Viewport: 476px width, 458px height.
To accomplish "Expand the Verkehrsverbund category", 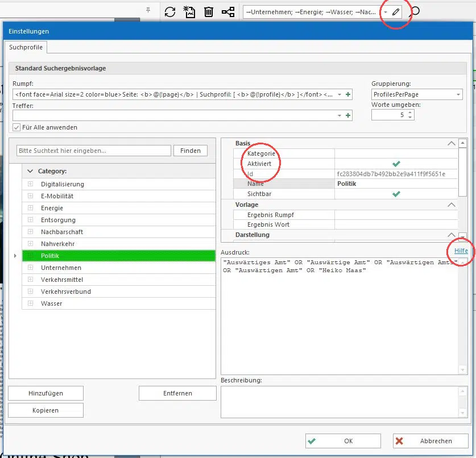I will click(30, 291).
